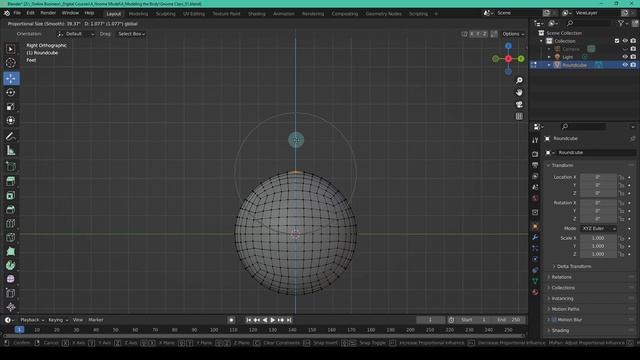Toggle the camera view icon
Image resolution: width=640 pixels, height=360 pixels.
(x=519, y=104)
